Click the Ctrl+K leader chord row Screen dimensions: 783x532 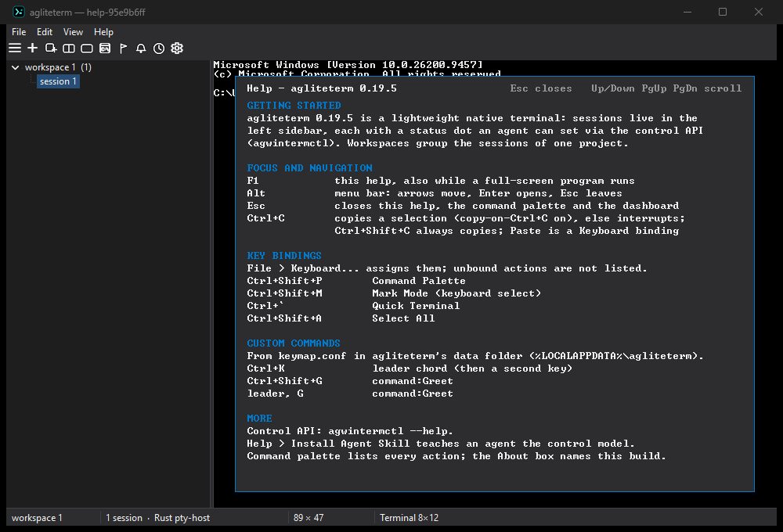410,368
